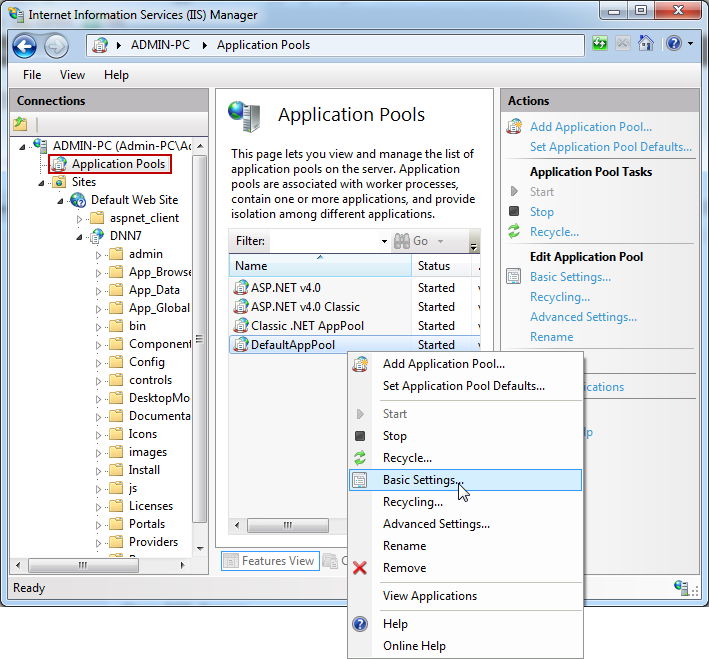
Task: Click Rename link in Actions pane
Action: 552,337
